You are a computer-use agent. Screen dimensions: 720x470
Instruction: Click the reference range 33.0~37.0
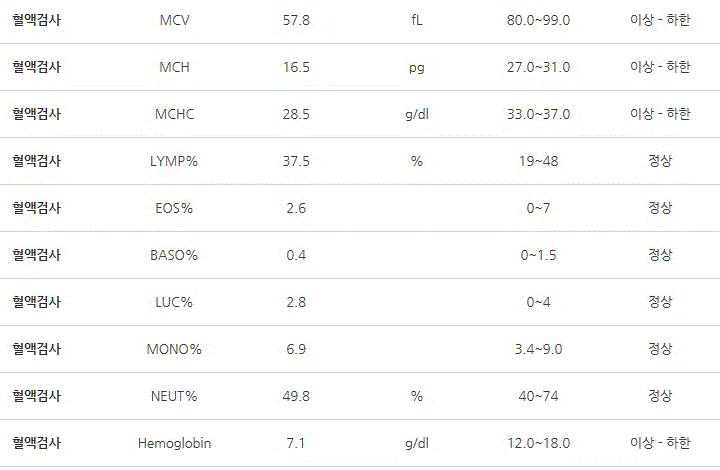538,114
